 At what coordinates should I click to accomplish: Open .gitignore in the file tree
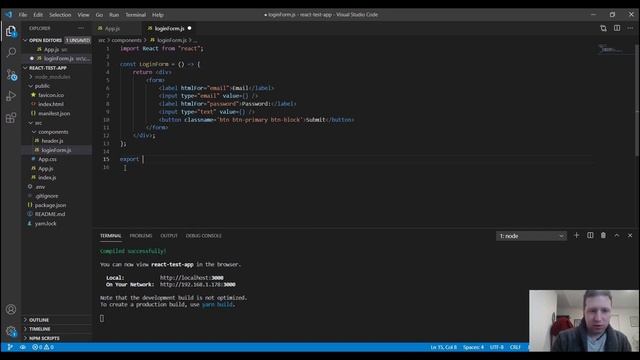[x=47, y=196]
